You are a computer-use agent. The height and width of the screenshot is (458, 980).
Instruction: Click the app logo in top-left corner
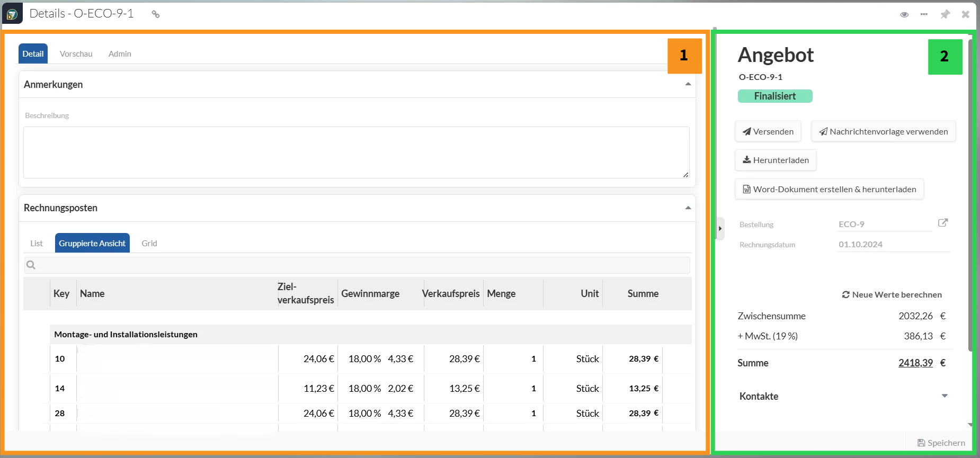coord(12,14)
